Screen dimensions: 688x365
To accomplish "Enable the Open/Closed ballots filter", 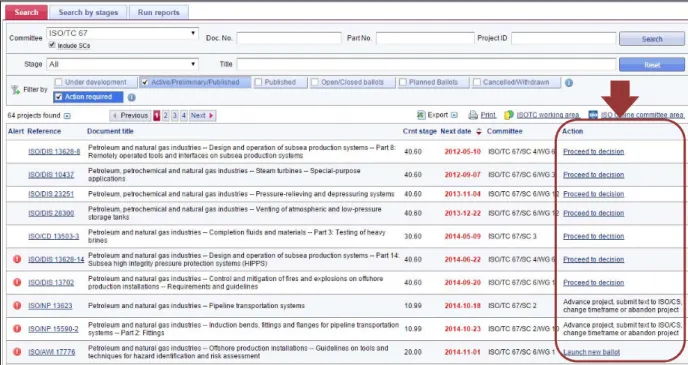I will (x=315, y=82).
